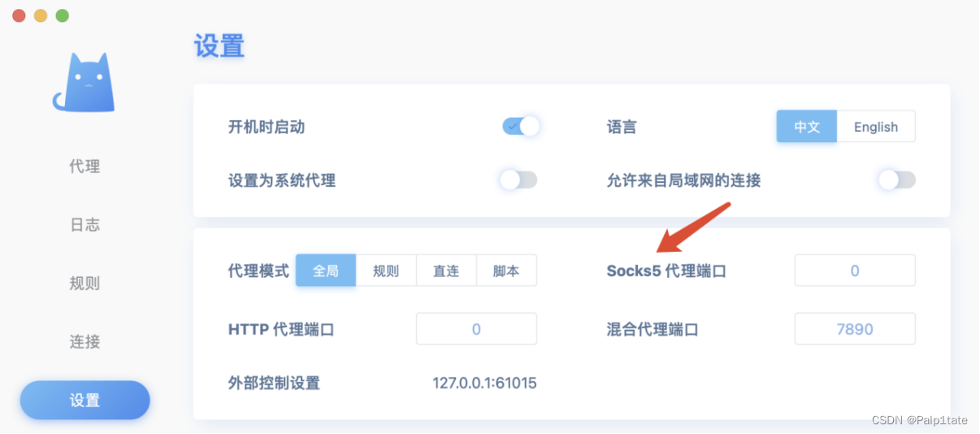The height and width of the screenshot is (434, 980).
Task: Go to the 规则 sidebar page
Action: coord(85,284)
